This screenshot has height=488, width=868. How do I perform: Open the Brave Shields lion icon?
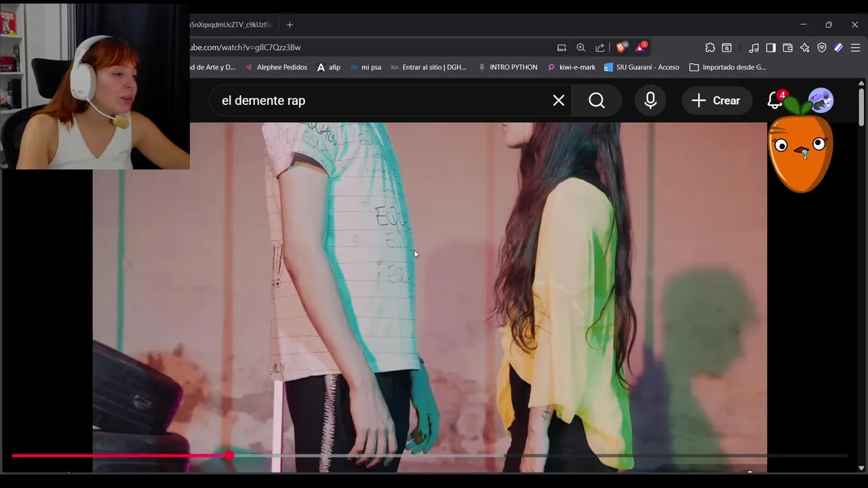tap(620, 47)
